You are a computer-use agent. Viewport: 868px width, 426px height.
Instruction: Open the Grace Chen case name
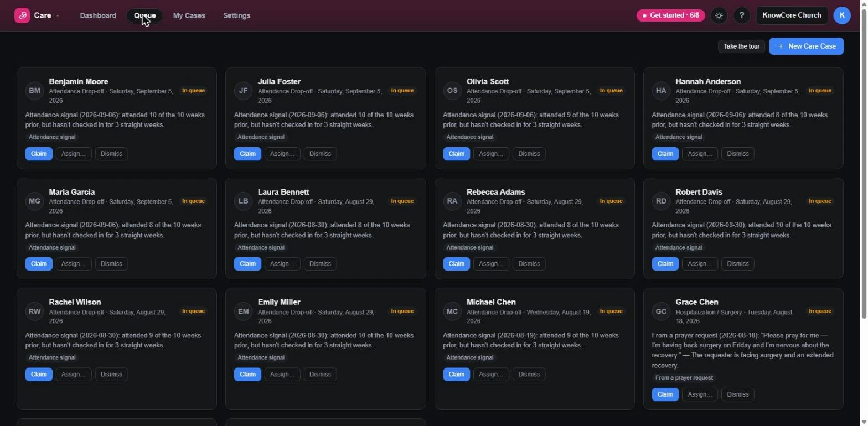tap(697, 302)
